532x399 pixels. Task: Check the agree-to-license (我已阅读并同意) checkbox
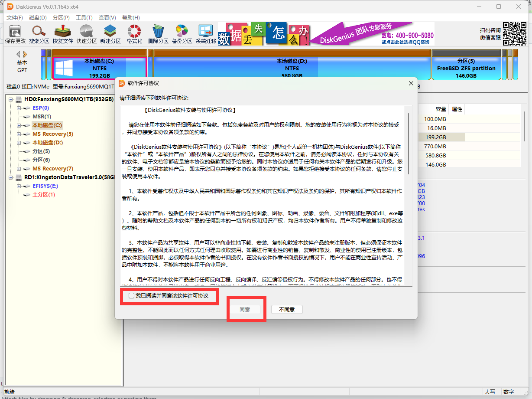[x=131, y=296]
